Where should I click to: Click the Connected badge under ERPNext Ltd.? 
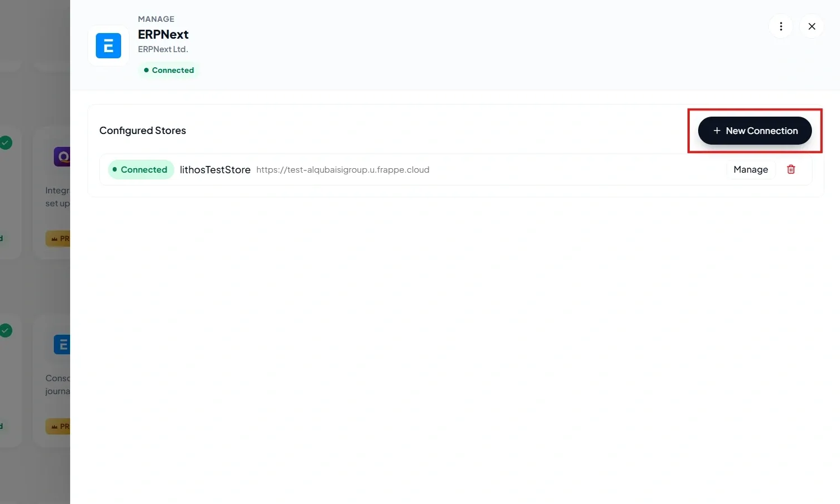click(169, 70)
